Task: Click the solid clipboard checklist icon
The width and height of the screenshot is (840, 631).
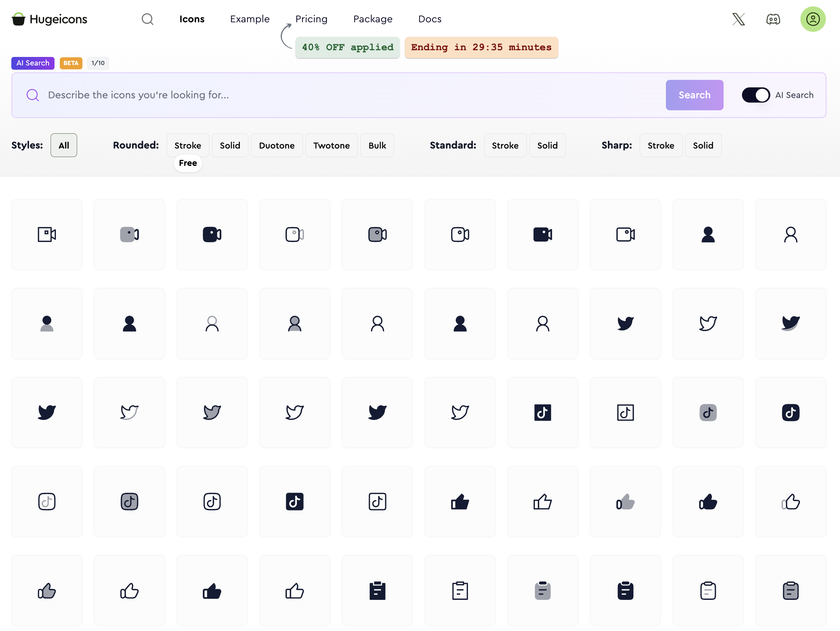Action: click(377, 590)
